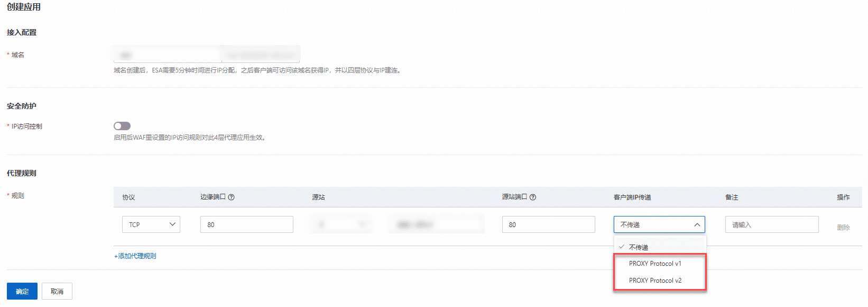Click the 域名 prefix input field
Screen dimensions: 868x307
pos(168,55)
